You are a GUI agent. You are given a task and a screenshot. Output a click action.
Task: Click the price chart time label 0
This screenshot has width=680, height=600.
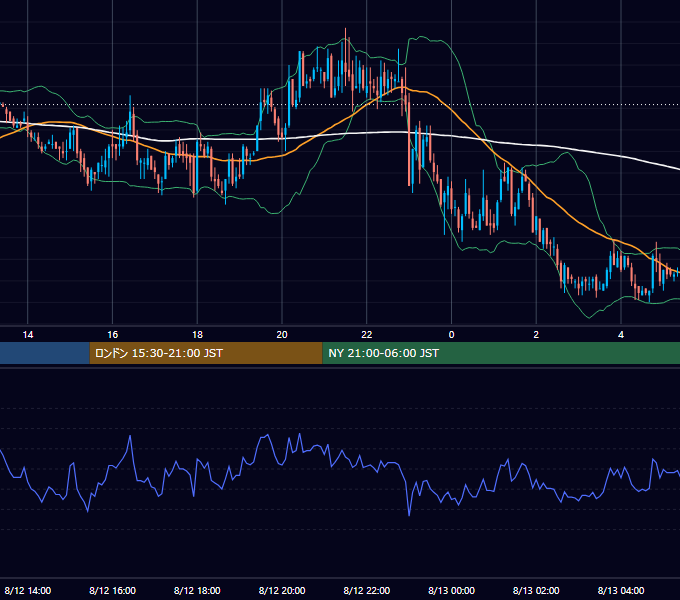click(x=451, y=335)
